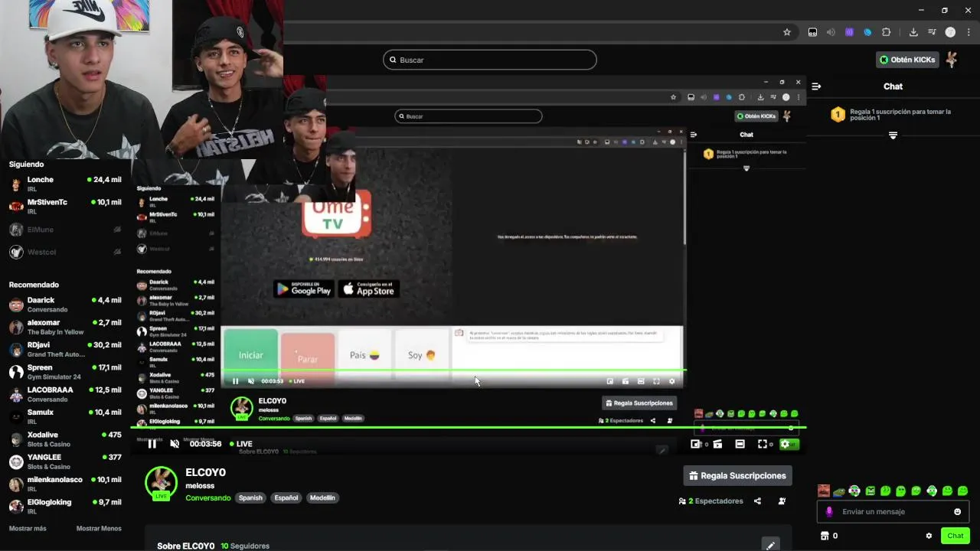Open picture-in-picture mini player
Screen dimensions: 980x551
pos(696,444)
